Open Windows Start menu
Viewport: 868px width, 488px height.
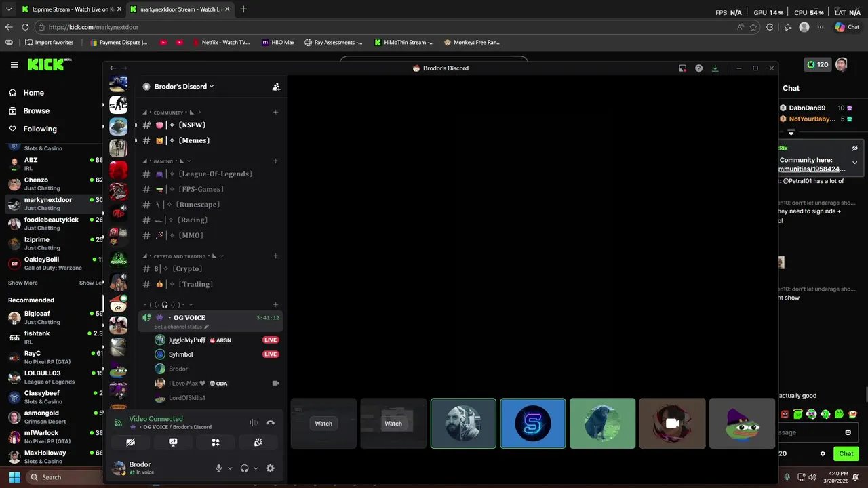[14, 477]
